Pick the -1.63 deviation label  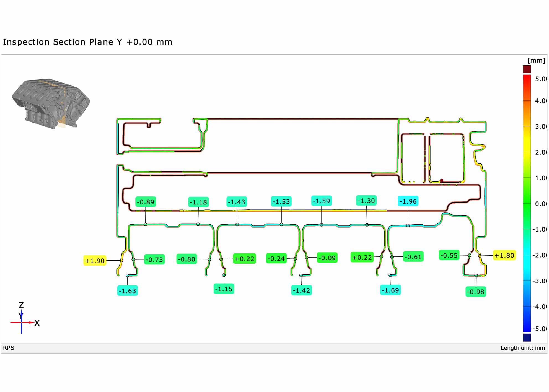click(128, 291)
